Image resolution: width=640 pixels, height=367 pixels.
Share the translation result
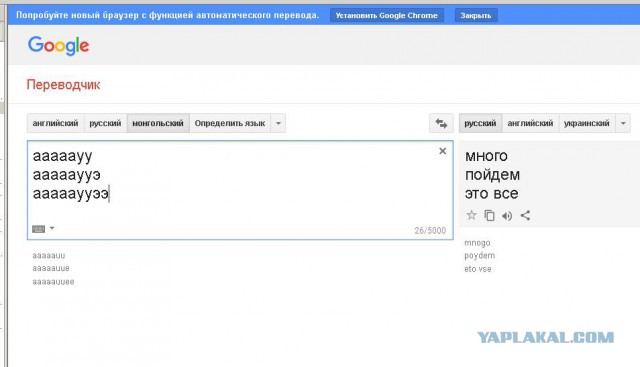525,215
